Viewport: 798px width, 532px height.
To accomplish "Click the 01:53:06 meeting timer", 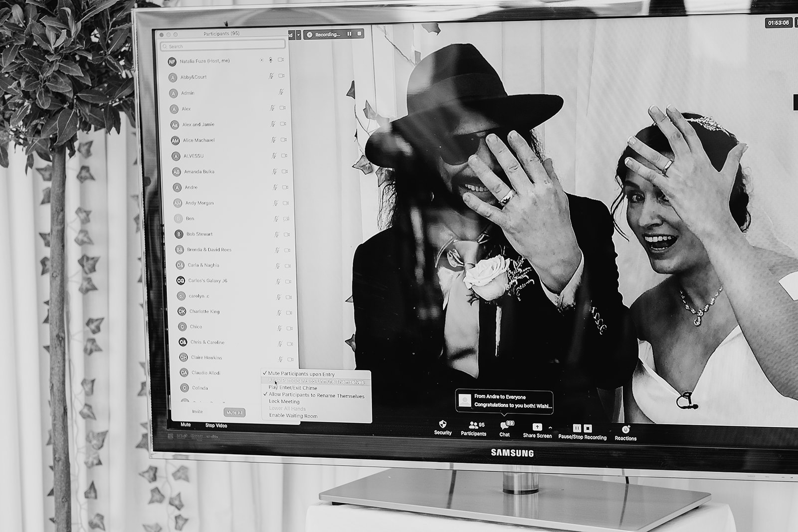I will click(x=778, y=23).
